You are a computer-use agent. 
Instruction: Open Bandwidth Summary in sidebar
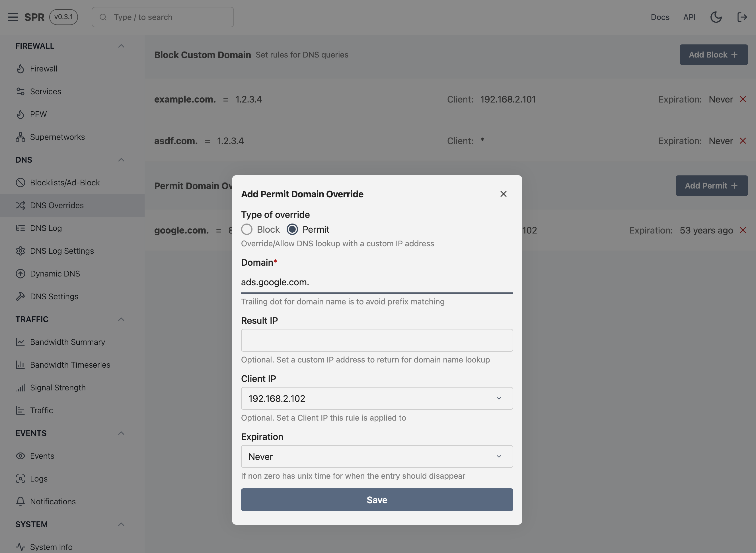pos(72,342)
